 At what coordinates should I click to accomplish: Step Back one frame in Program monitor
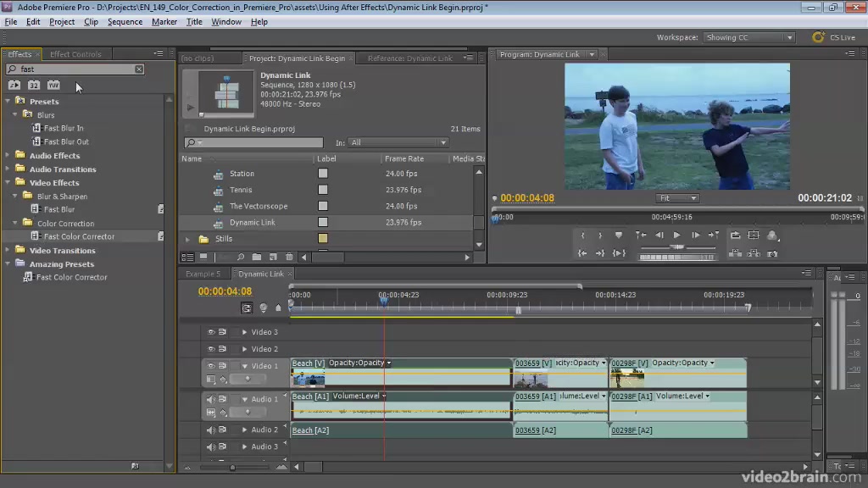(x=659, y=236)
